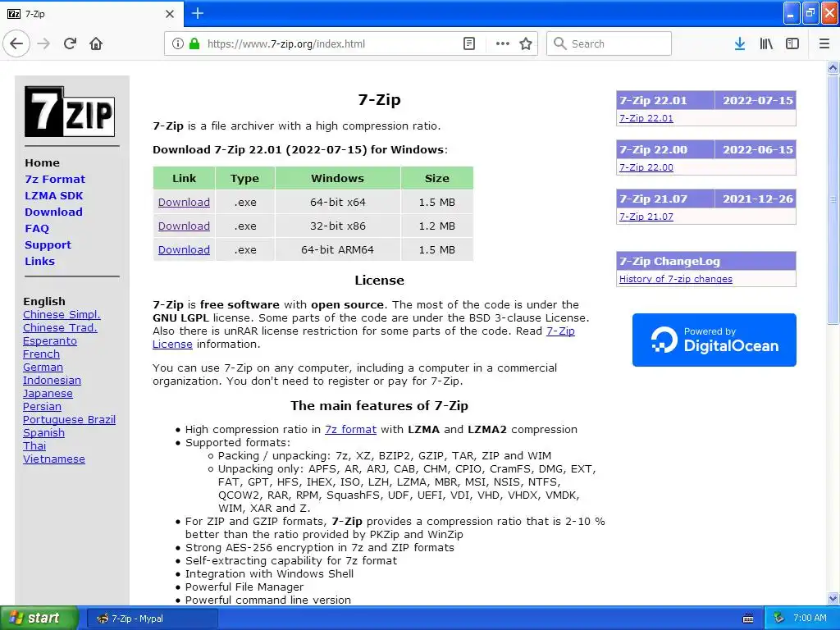Viewport: 840px width, 630px height.
Task: Show site information icon in address bar
Action: tap(177, 44)
